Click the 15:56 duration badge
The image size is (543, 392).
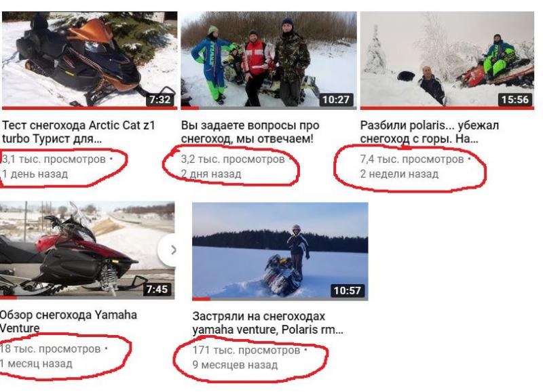click(515, 100)
